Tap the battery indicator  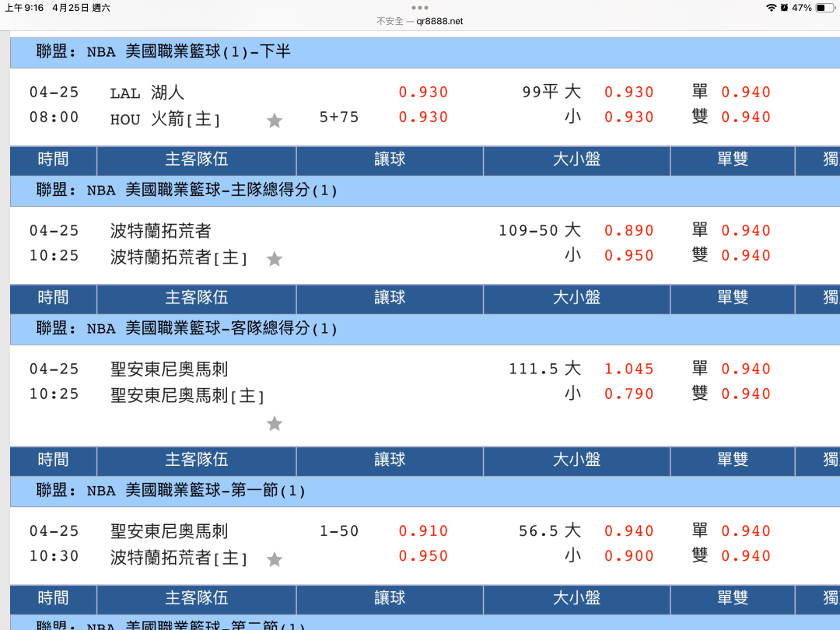pos(824,8)
